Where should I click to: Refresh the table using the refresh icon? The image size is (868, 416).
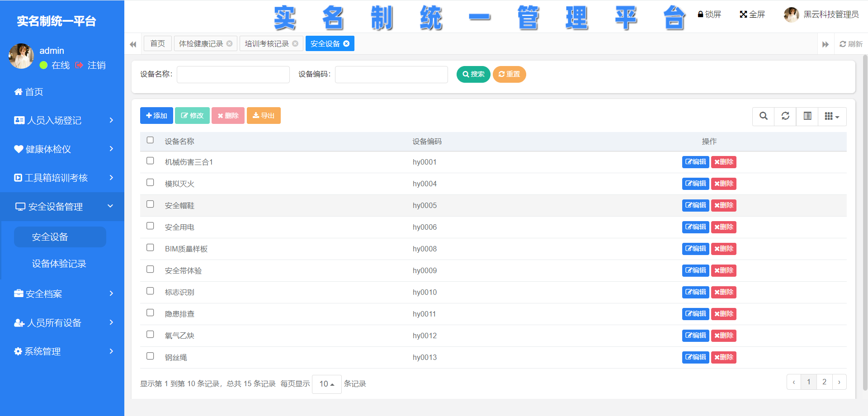tap(785, 116)
